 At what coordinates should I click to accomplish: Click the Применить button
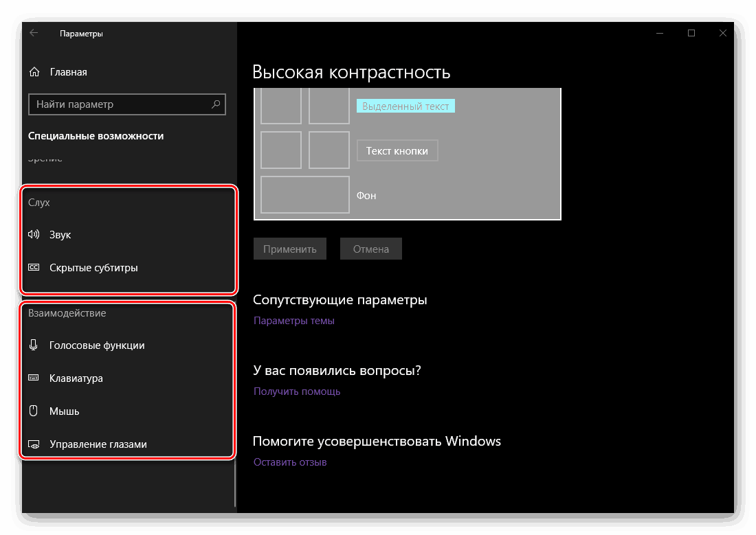click(x=290, y=249)
